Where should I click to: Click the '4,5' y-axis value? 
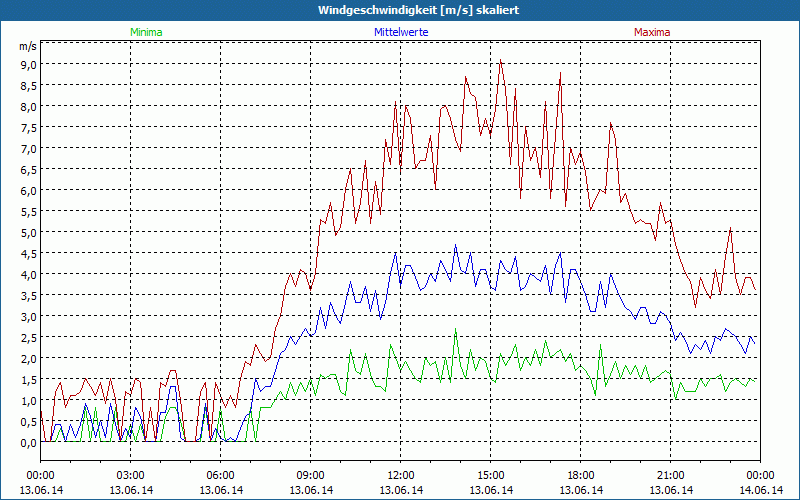(x=29, y=254)
